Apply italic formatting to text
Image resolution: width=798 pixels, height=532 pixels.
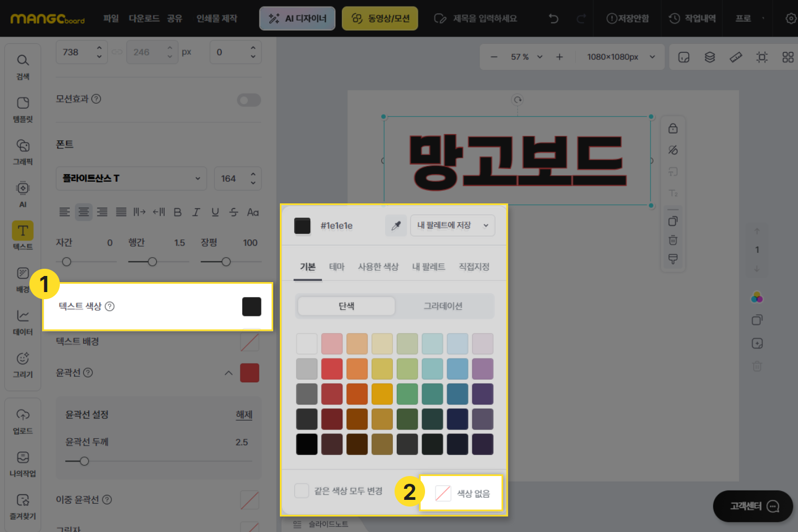(196, 212)
